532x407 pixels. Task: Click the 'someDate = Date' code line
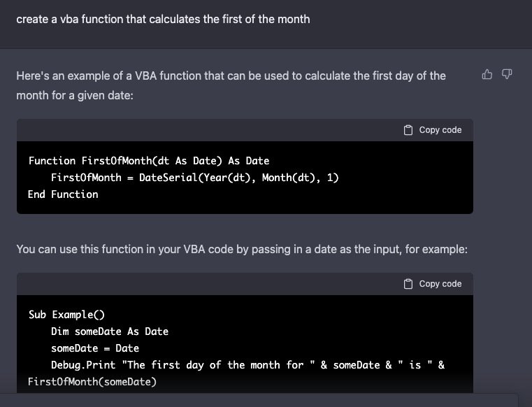pyautogui.click(x=94, y=348)
